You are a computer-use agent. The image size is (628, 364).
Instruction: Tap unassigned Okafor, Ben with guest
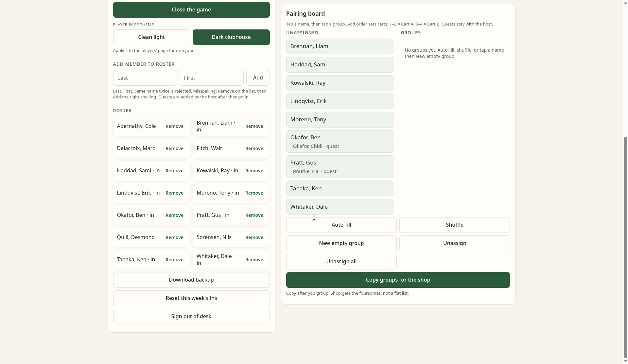[x=340, y=142]
